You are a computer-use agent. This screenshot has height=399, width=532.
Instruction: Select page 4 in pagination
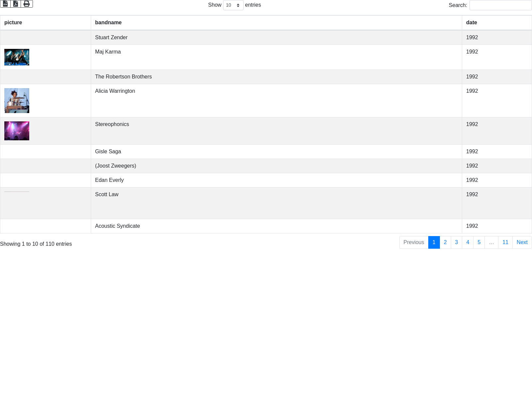point(468,242)
